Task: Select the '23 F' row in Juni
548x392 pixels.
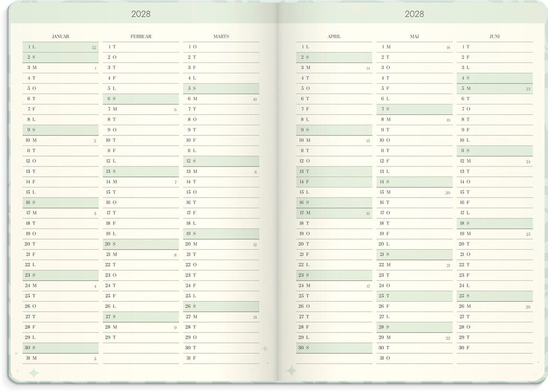Action: (494, 275)
